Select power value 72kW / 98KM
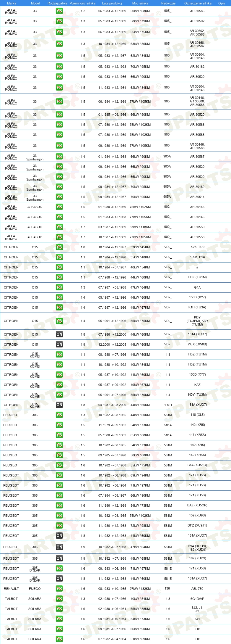Image resolution: width=231 pixels, height=644 pixels. click(140, 526)
